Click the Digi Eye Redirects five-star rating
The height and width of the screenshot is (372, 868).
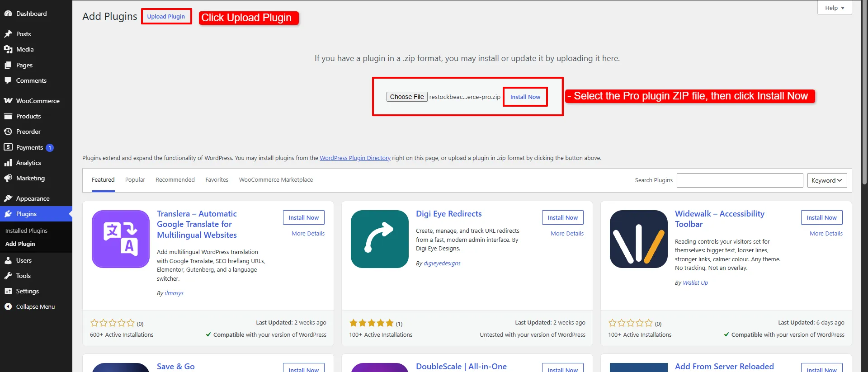point(372,323)
